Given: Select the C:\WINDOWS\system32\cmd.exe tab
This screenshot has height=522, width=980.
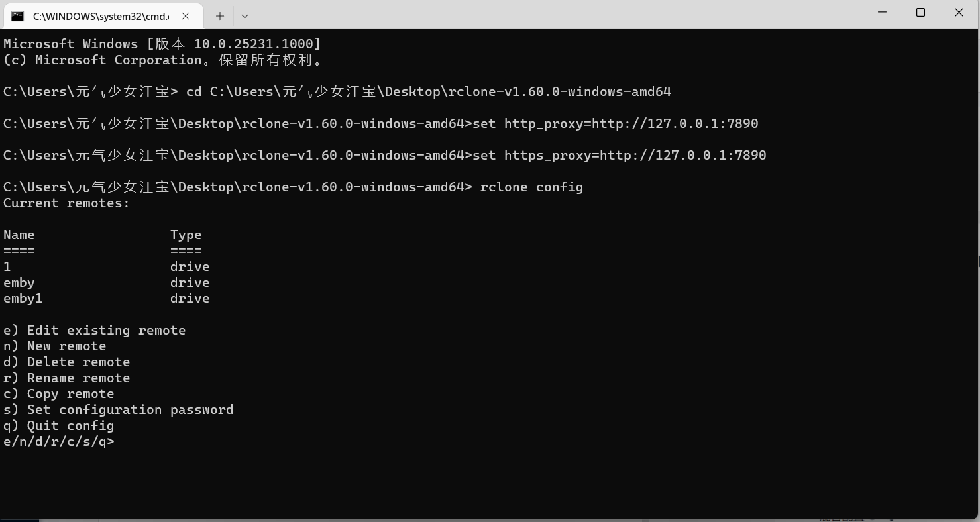Looking at the screenshot, I should pos(101,16).
